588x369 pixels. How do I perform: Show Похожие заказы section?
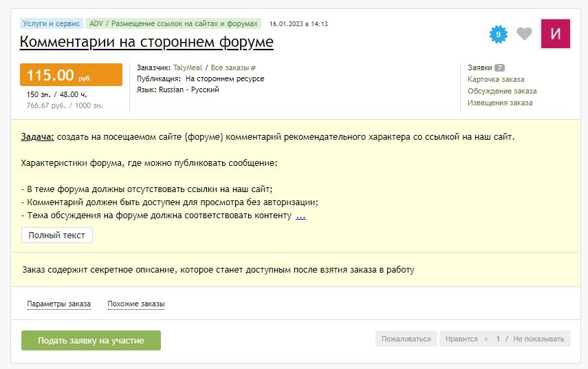pos(136,304)
